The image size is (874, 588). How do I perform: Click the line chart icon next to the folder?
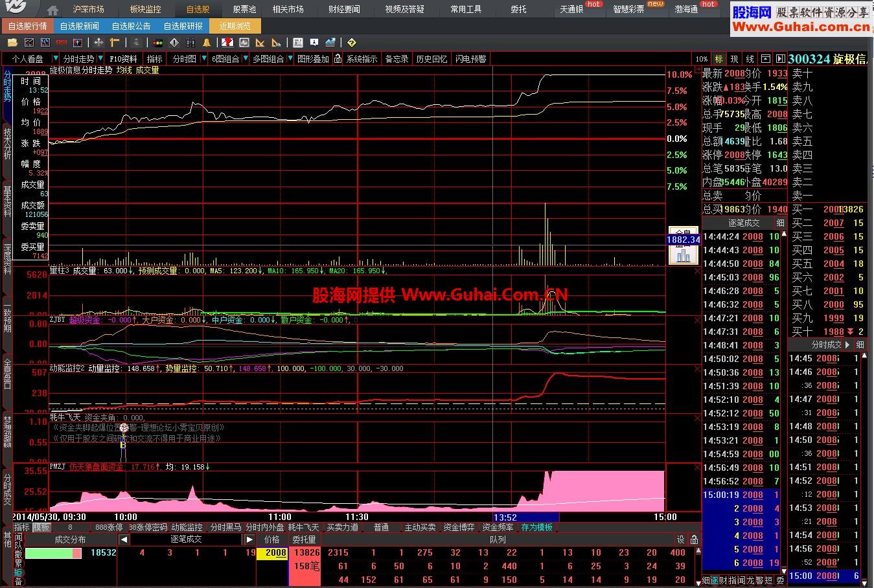[x=29, y=43]
